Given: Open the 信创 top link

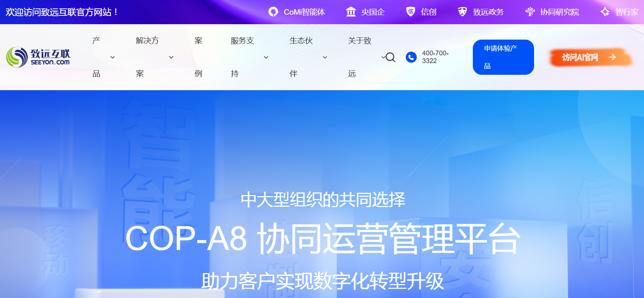Looking at the screenshot, I should [428, 12].
